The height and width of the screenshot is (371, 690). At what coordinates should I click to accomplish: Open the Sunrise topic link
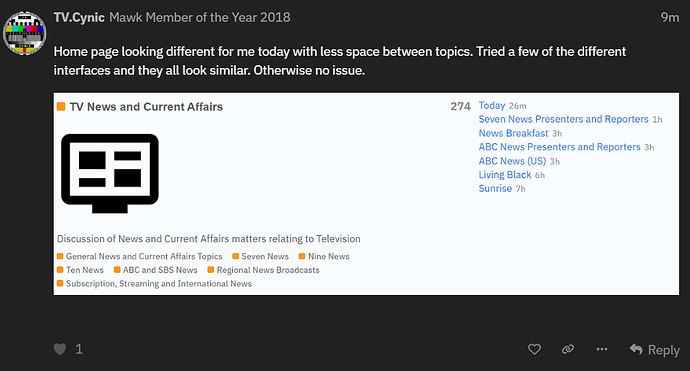pyautogui.click(x=495, y=188)
